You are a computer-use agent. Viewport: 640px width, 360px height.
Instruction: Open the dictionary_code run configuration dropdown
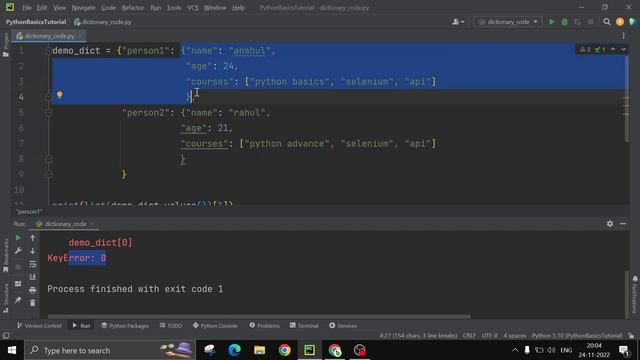pos(508,22)
